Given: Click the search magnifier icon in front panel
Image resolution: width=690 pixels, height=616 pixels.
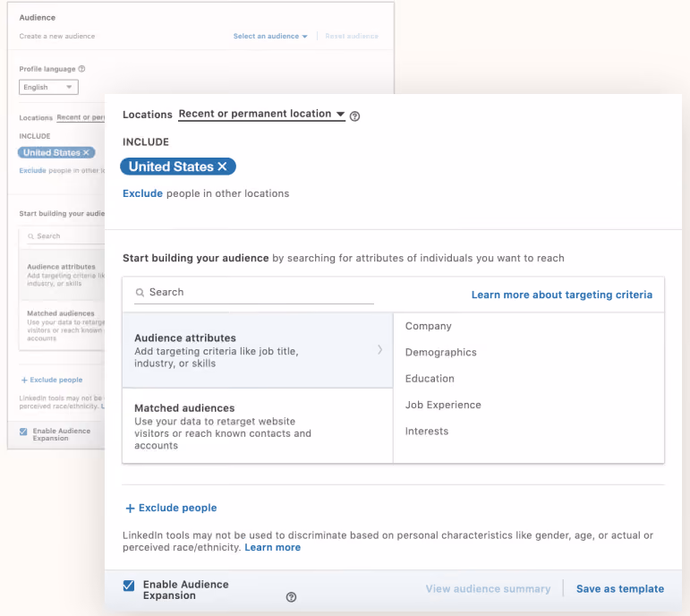Looking at the screenshot, I should point(140,293).
